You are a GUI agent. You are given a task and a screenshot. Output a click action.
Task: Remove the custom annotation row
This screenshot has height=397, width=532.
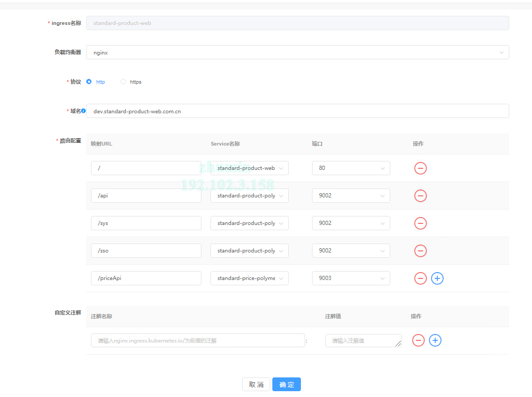coord(418,340)
